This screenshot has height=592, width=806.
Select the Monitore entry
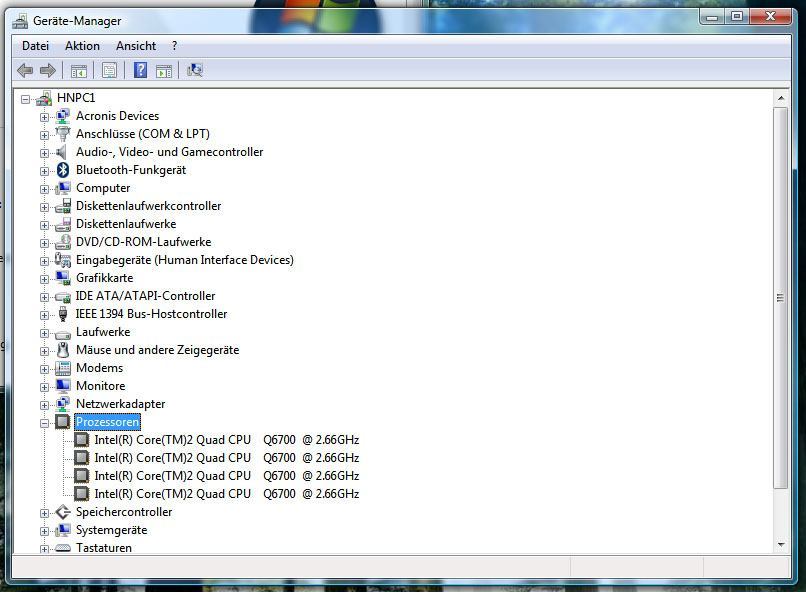[x=101, y=386]
